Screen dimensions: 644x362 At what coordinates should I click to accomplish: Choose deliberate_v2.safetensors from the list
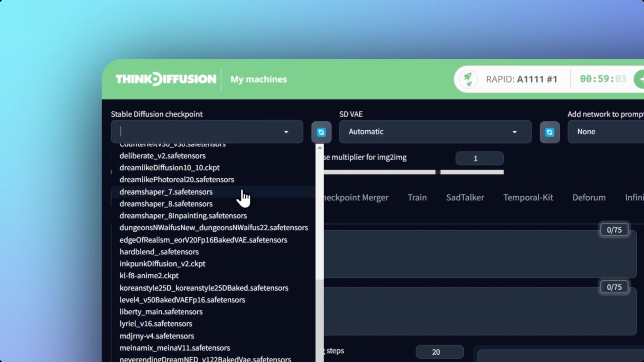(x=162, y=156)
